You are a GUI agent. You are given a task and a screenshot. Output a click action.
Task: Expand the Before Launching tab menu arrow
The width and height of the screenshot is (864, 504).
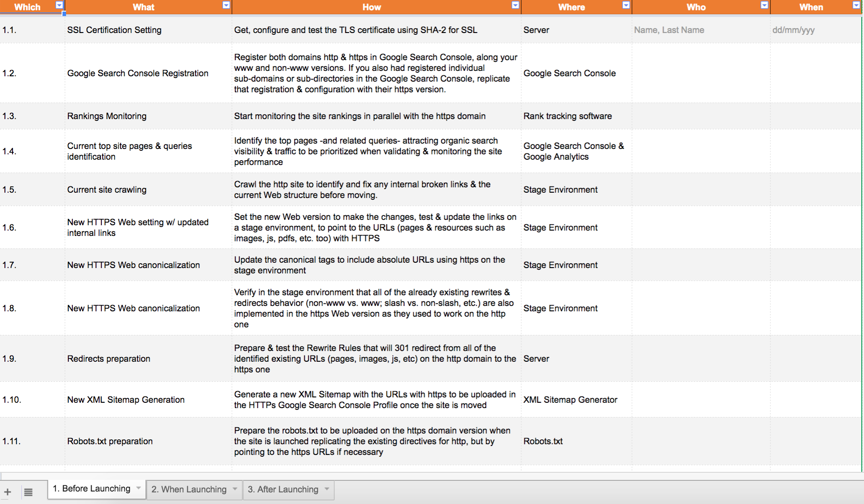(138, 488)
